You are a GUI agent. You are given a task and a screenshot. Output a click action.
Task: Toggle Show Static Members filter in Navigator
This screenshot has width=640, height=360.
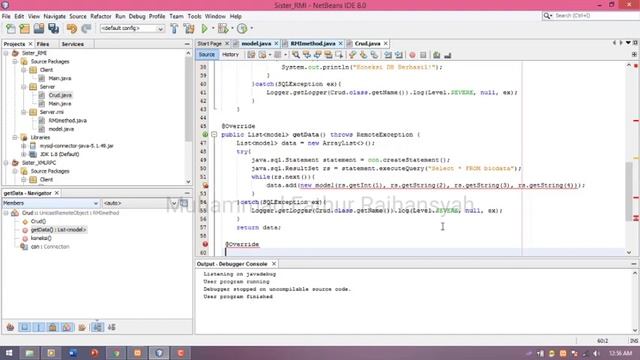38,327
